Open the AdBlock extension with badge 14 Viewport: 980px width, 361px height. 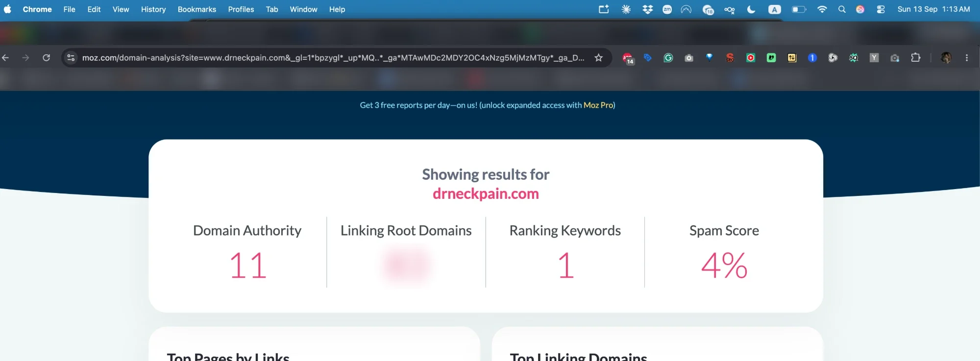(x=628, y=58)
